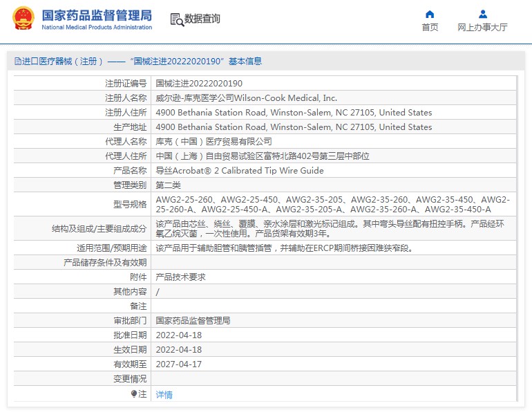Open the 首页 navigation item

[x=430, y=27]
